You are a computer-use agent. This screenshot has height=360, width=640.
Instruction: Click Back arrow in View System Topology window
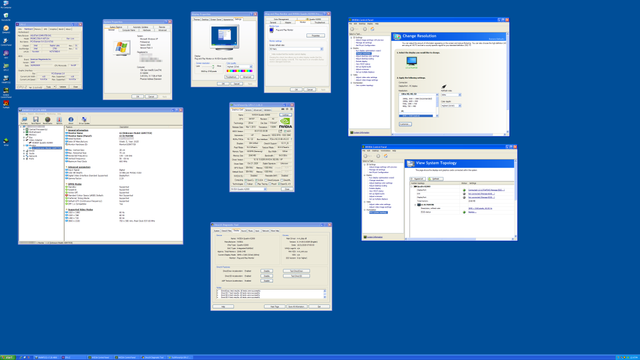click(366, 156)
